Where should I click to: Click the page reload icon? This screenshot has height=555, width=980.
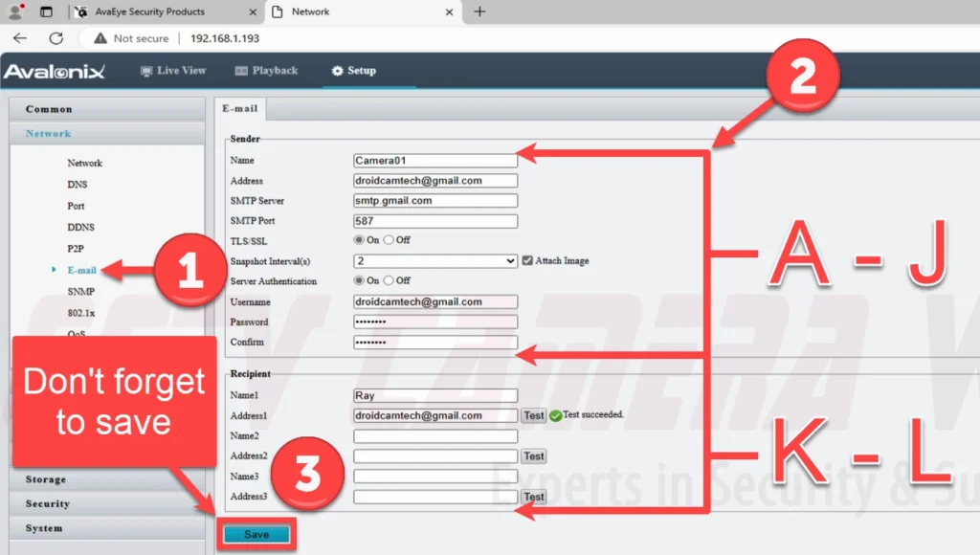56,38
